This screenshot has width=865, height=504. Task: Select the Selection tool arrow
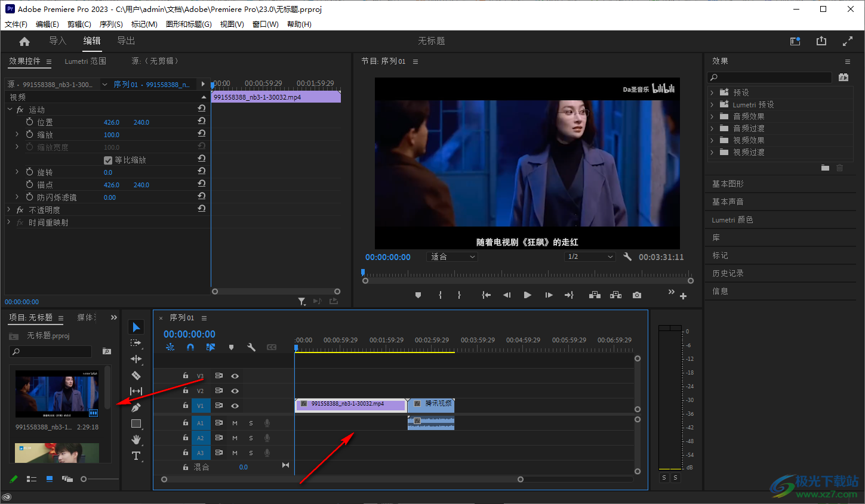136,327
